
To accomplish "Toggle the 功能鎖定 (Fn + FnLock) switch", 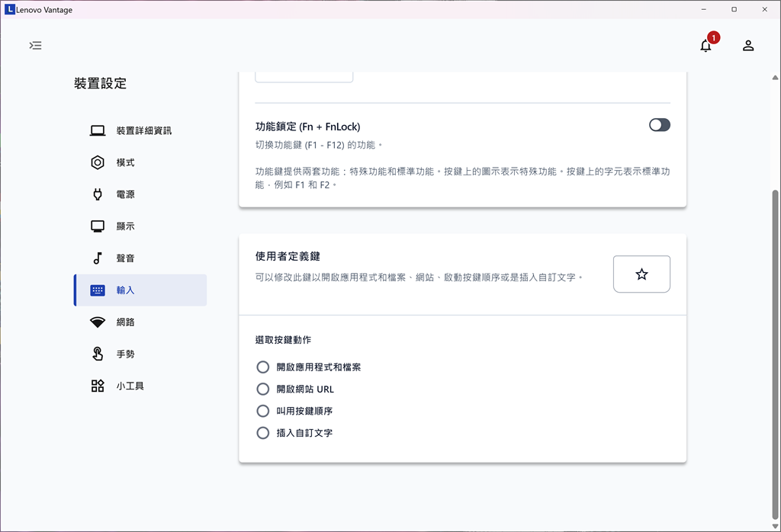I will click(x=659, y=125).
